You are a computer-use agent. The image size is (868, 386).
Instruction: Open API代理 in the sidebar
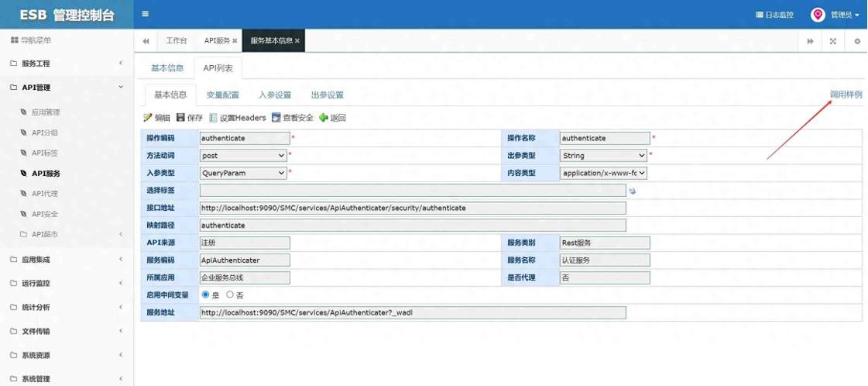(x=44, y=194)
